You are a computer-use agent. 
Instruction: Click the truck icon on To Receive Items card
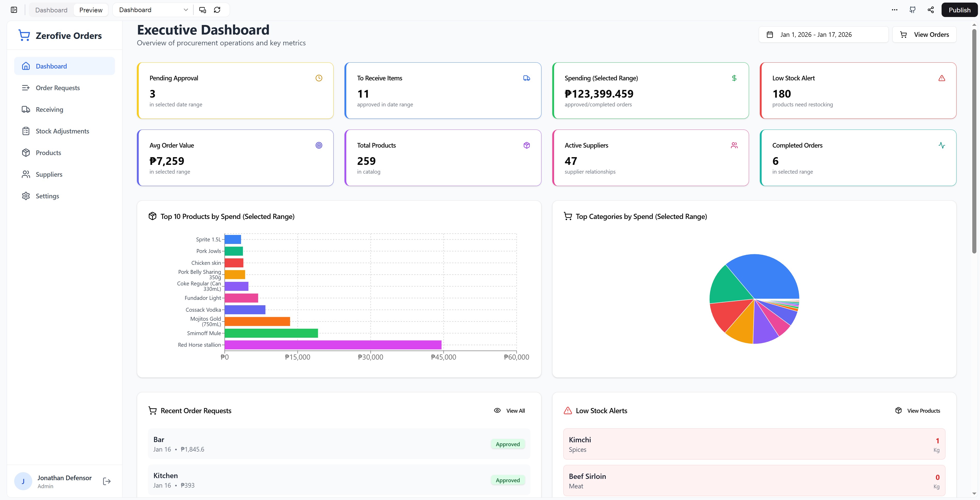(x=526, y=78)
